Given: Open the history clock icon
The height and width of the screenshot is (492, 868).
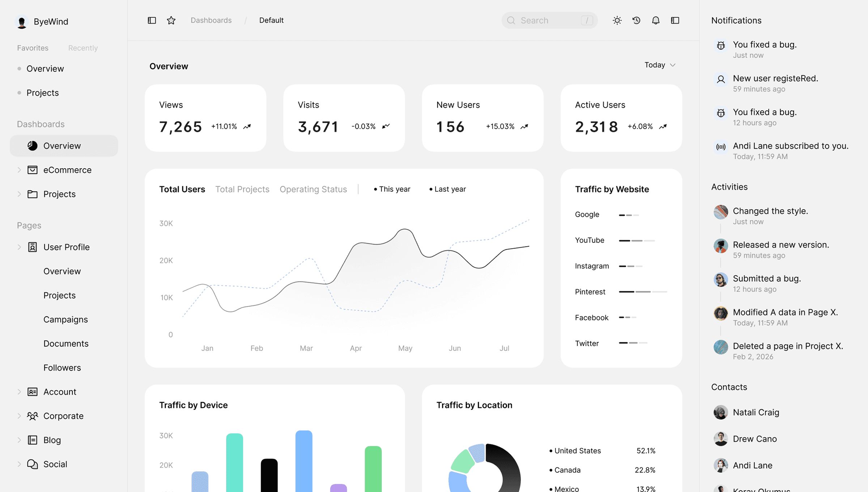Looking at the screenshot, I should click(x=636, y=20).
